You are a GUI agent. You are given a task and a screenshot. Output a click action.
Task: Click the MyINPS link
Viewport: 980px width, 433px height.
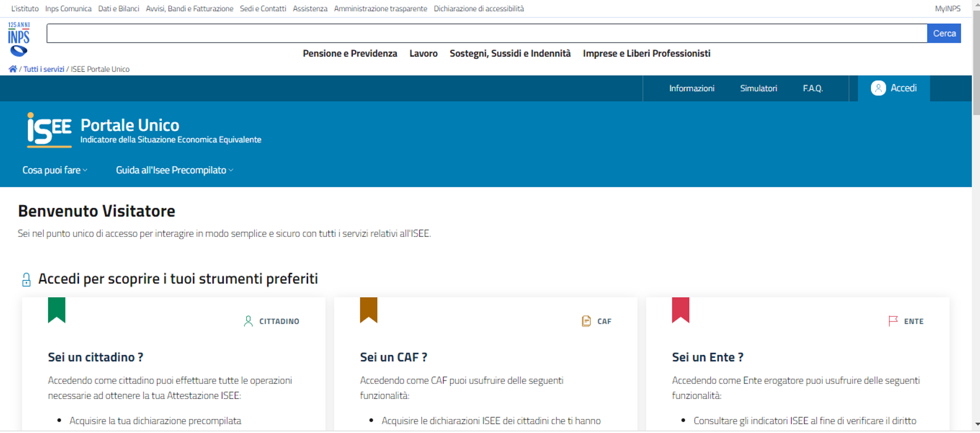[x=947, y=8]
